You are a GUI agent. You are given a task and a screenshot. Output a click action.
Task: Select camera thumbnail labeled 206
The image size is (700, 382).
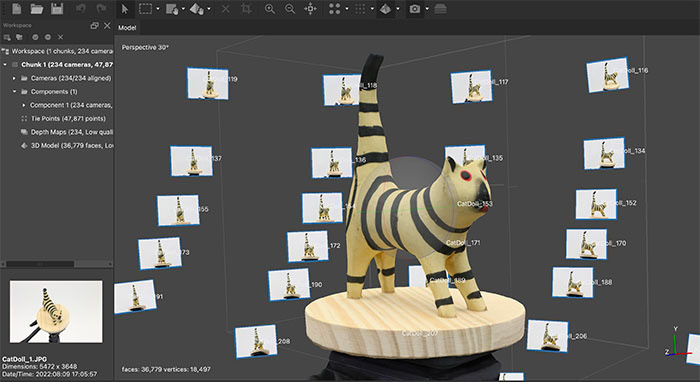tap(547, 336)
